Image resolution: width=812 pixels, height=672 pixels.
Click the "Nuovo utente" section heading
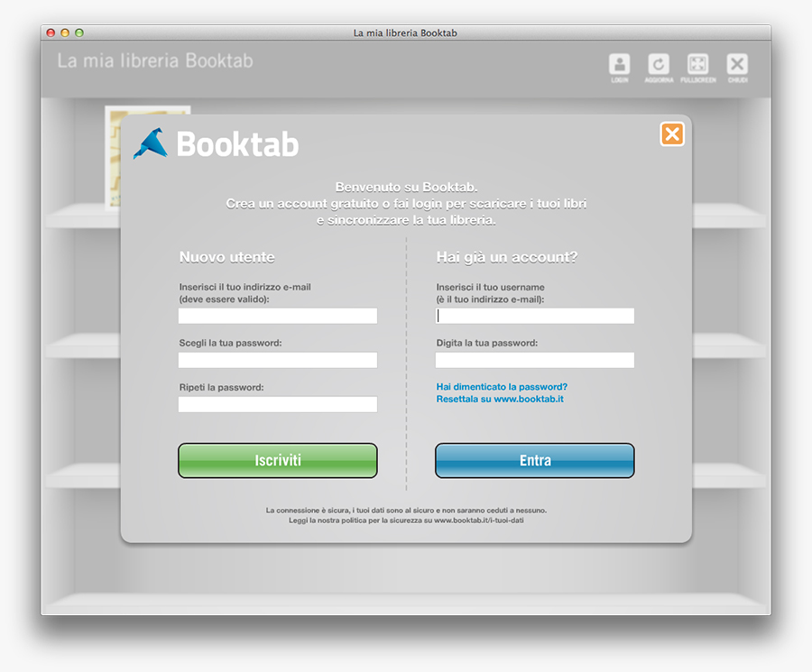click(225, 257)
